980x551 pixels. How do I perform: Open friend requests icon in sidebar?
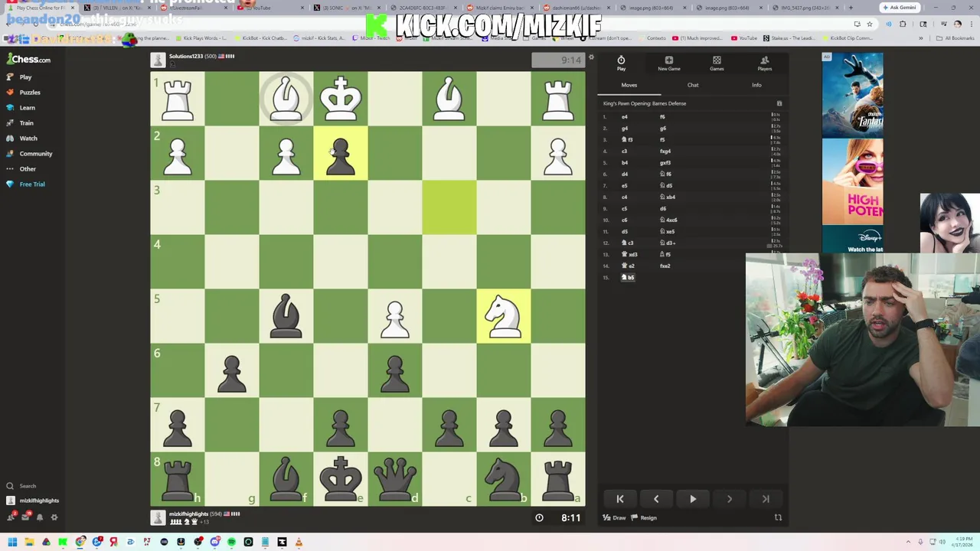click(x=11, y=517)
